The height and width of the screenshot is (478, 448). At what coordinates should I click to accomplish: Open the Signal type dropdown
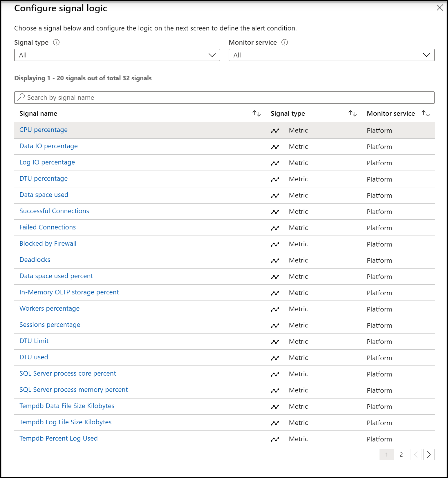coord(117,55)
